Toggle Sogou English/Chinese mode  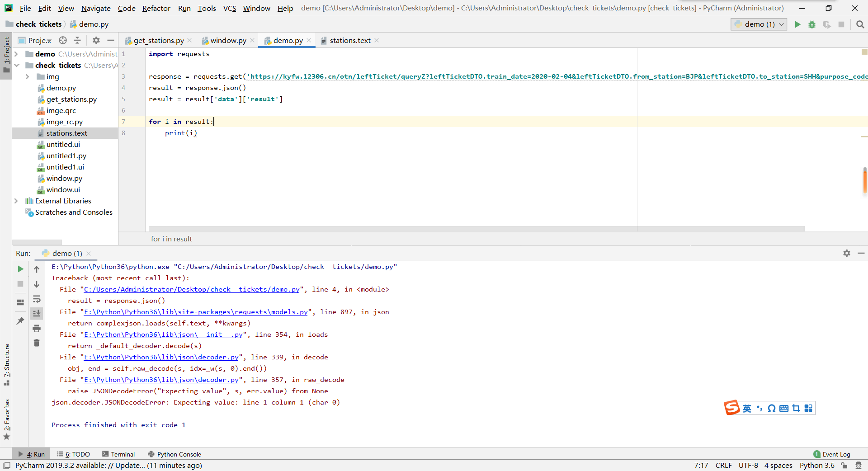[747, 408]
